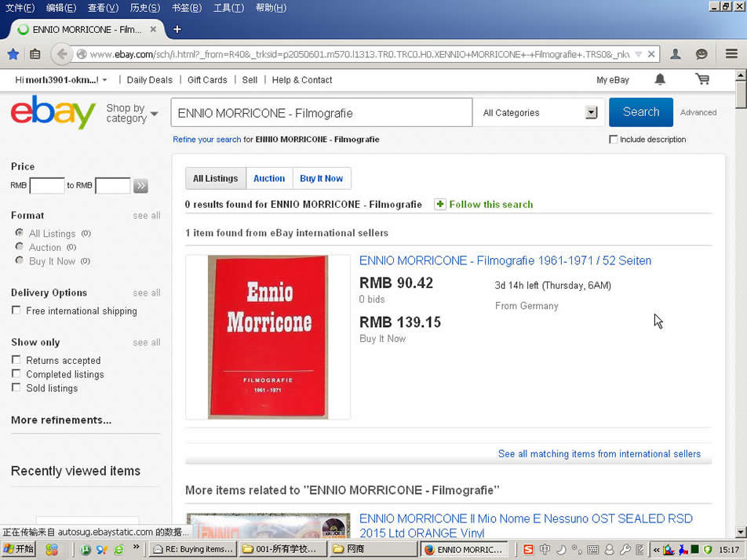Open Daily Deals link

(x=150, y=80)
